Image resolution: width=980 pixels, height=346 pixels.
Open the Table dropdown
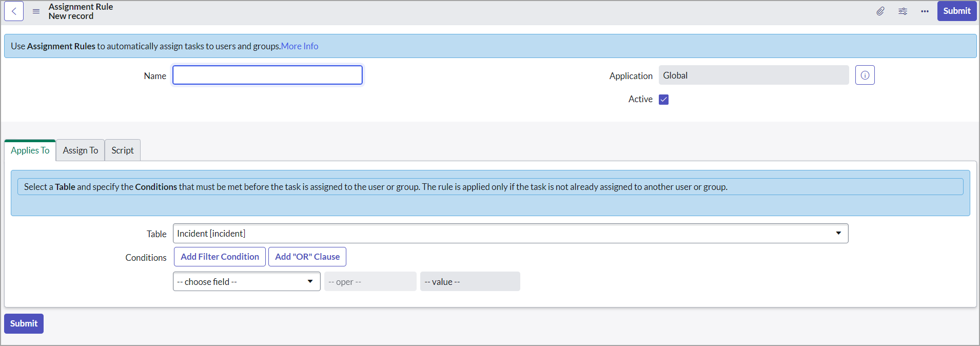(510, 234)
